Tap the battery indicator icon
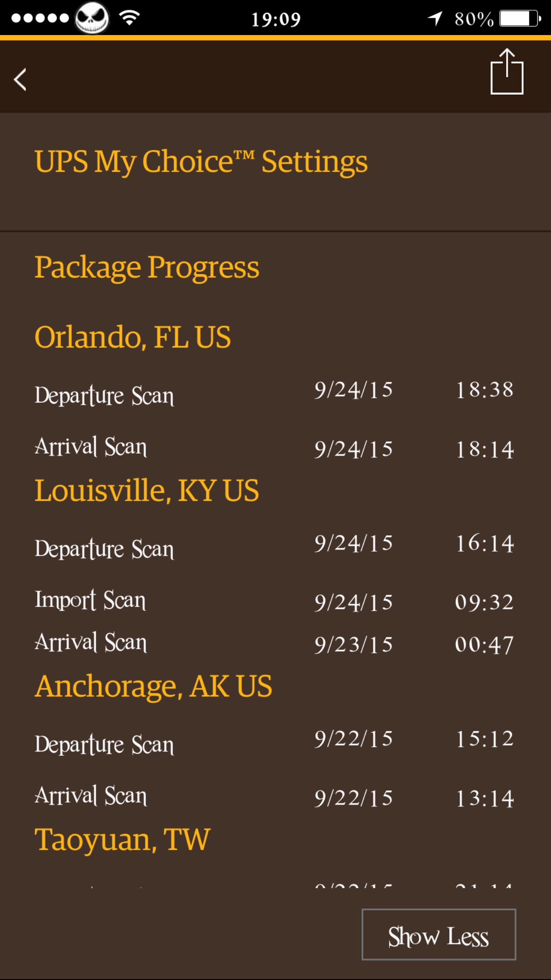The width and height of the screenshot is (551, 980). [520, 19]
